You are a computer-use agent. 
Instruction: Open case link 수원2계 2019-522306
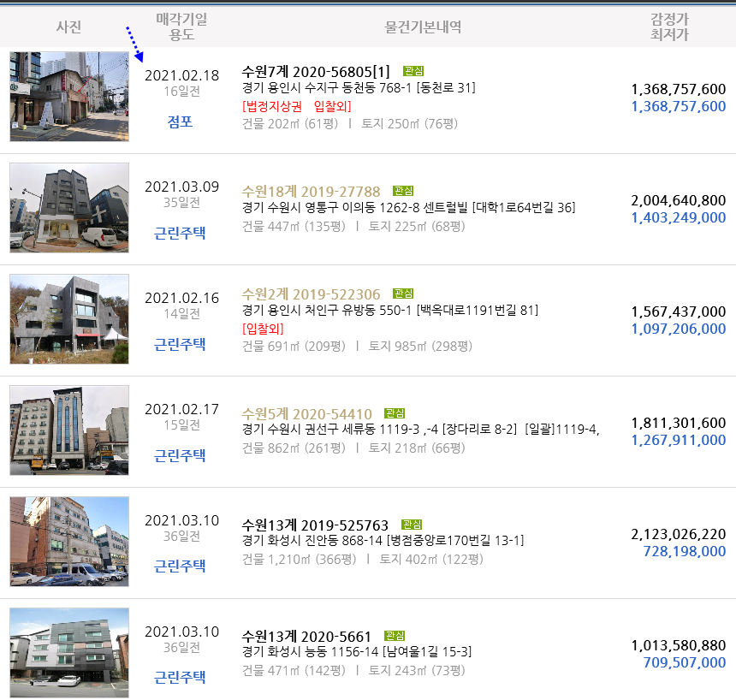(x=311, y=294)
